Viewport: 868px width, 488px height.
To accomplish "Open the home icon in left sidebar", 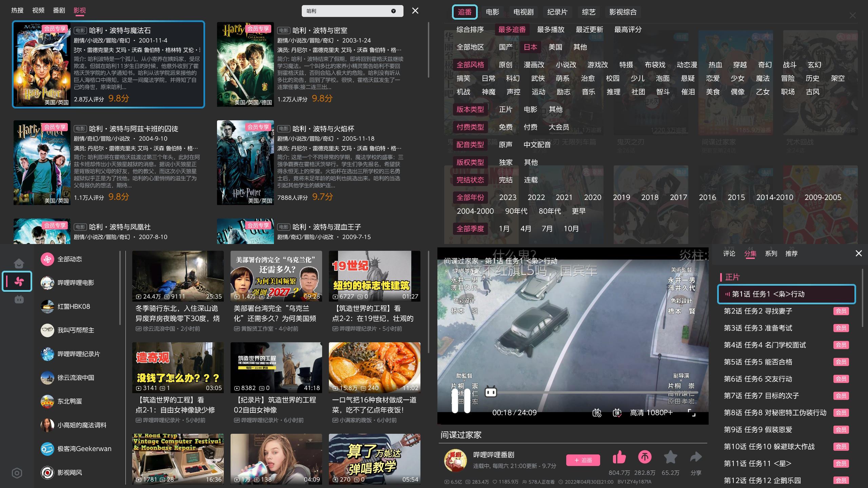I will tap(19, 263).
